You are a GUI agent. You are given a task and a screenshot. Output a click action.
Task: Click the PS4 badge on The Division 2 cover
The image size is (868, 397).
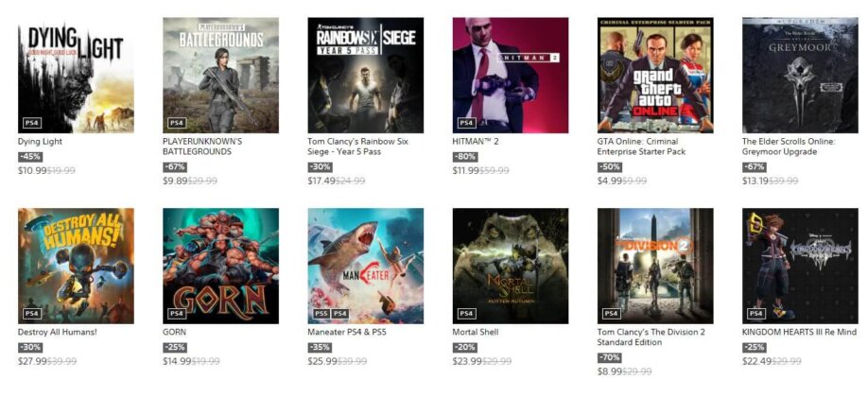coord(611,314)
